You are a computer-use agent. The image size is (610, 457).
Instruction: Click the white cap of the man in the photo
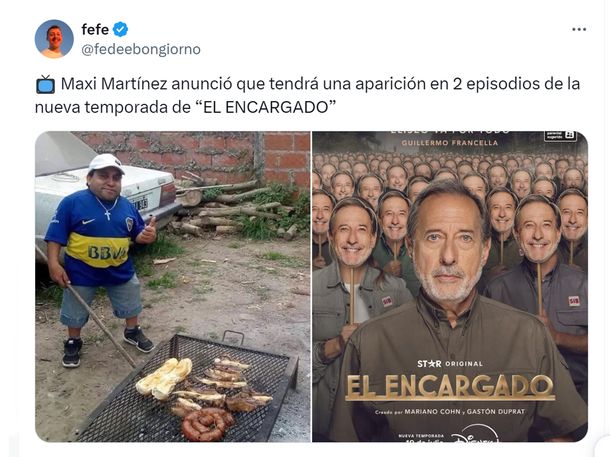click(105, 163)
